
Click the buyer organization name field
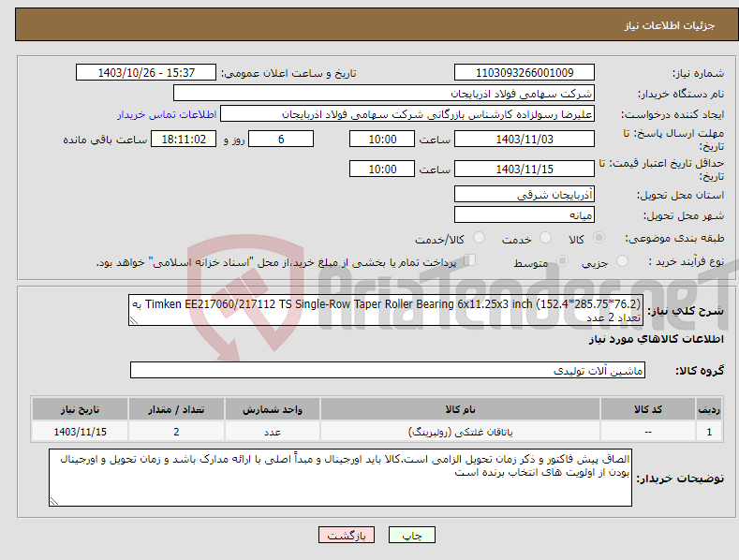[384, 94]
